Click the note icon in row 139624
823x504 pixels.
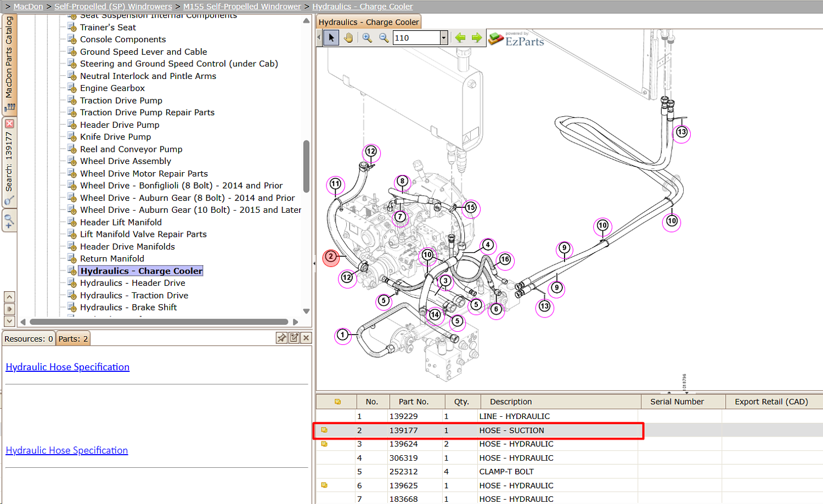pos(324,444)
